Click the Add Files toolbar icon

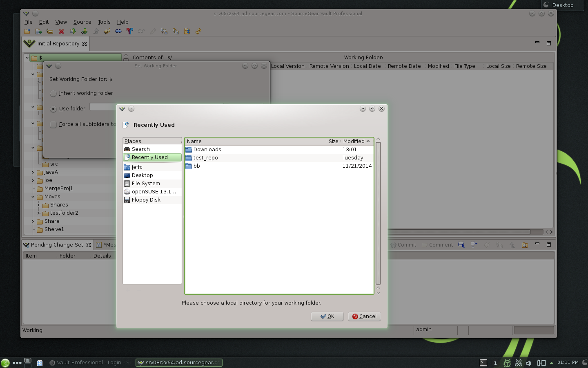(38, 31)
